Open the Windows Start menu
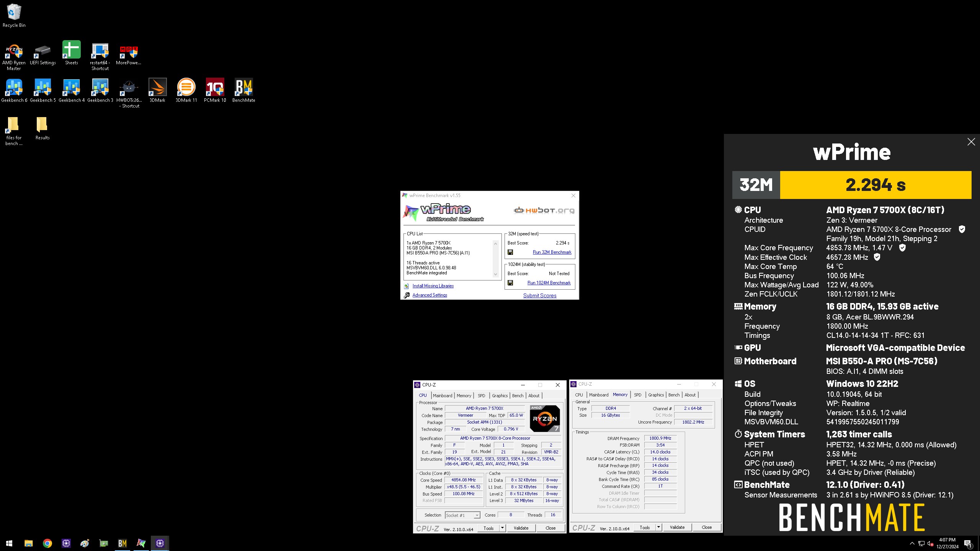This screenshot has width=980, height=551. coord(9,543)
